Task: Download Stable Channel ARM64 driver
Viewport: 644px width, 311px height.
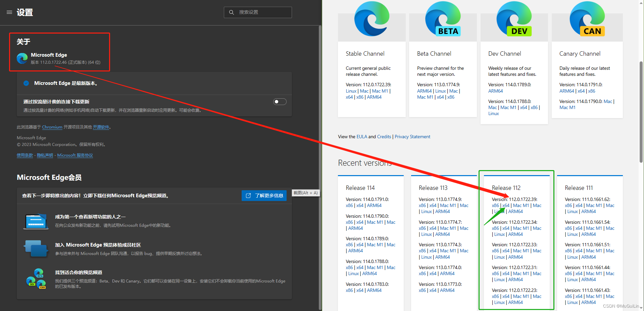Action: click(x=374, y=97)
